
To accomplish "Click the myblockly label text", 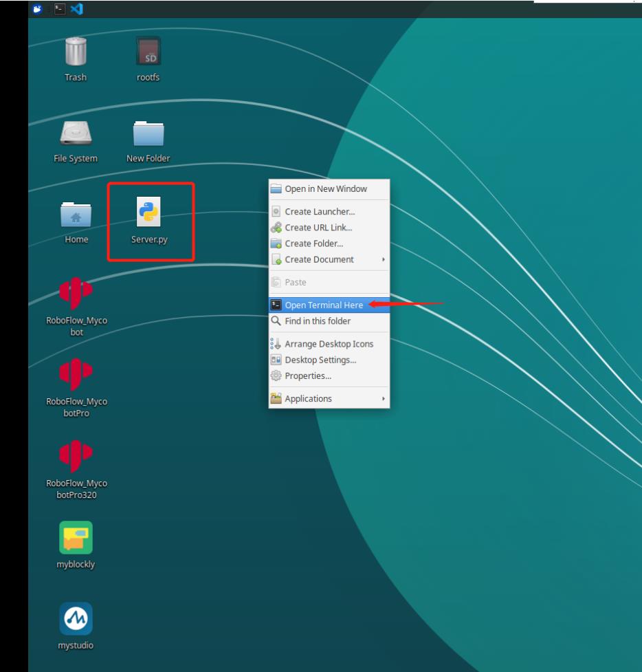I will 76,565.
